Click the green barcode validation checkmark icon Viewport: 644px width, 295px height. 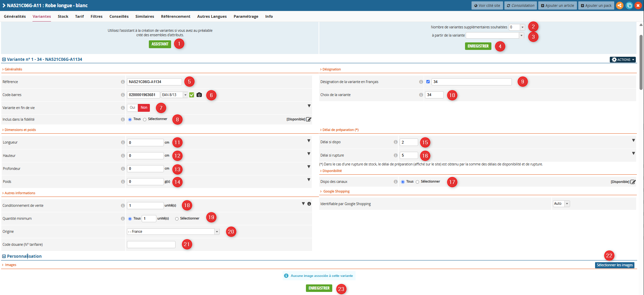(192, 95)
